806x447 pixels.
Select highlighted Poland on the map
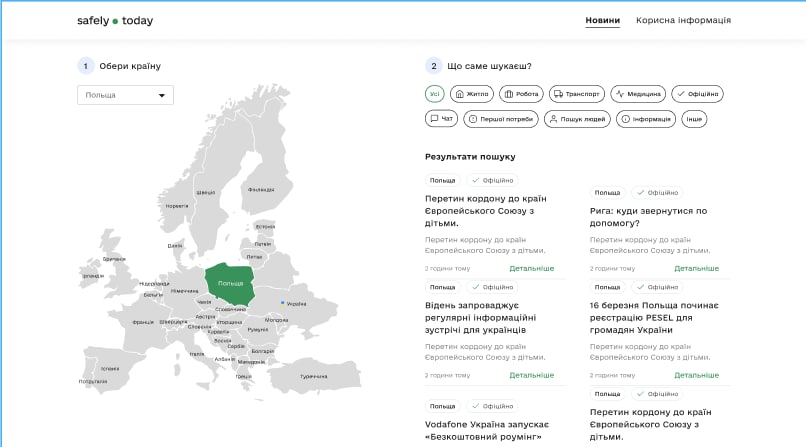pyautogui.click(x=230, y=283)
